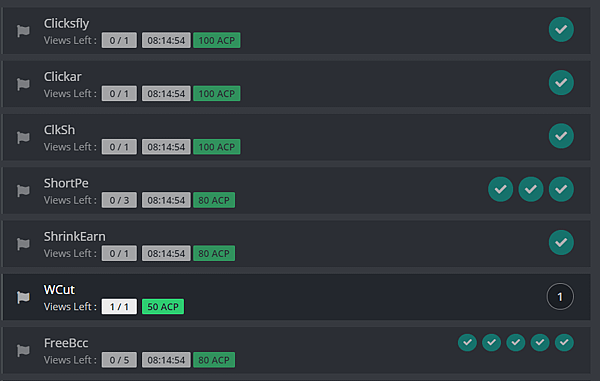The image size is (600, 381).
Task: Click the flag icon beside WCut
Action: click(x=23, y=297)
